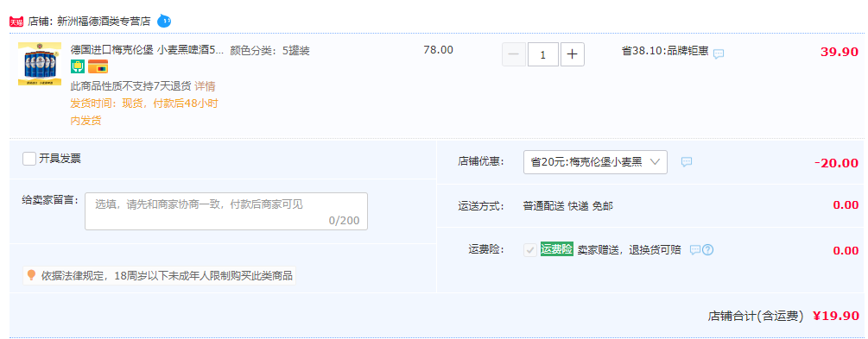Open the 详情 link about 7-day returns

tap(205, 86)
